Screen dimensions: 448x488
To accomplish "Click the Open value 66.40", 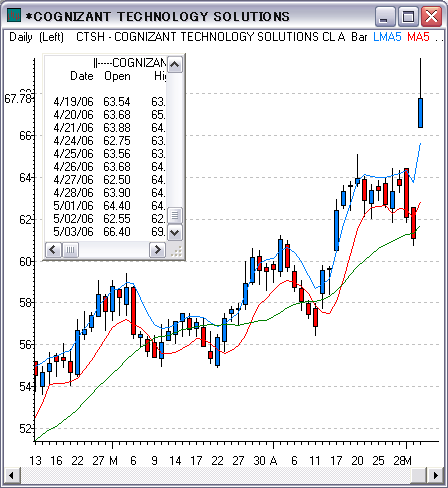I will pos(117,232).
